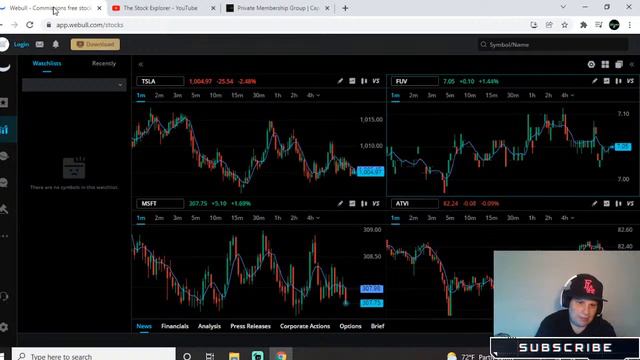Select the 5m timeframe on the TSLA chart
Image resolution: width=640 pixels, height=360 pixels.
196,95
